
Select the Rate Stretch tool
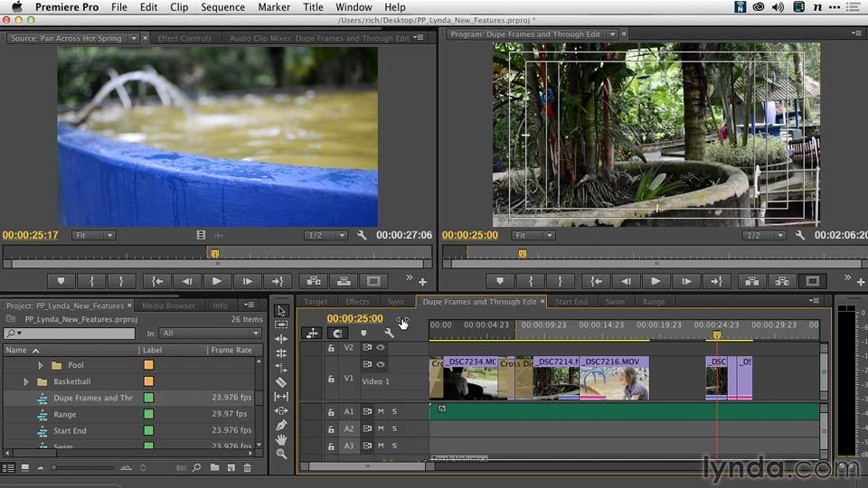click(281, 368)
